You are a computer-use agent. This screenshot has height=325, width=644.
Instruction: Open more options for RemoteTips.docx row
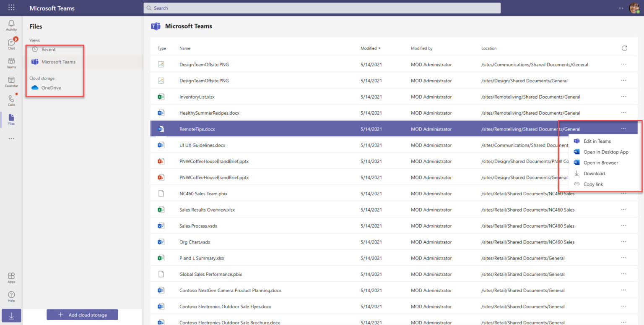point(623,128)
